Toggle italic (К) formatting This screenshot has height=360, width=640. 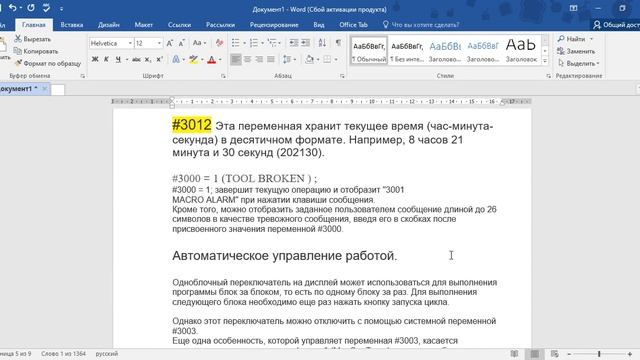[106, 60]
